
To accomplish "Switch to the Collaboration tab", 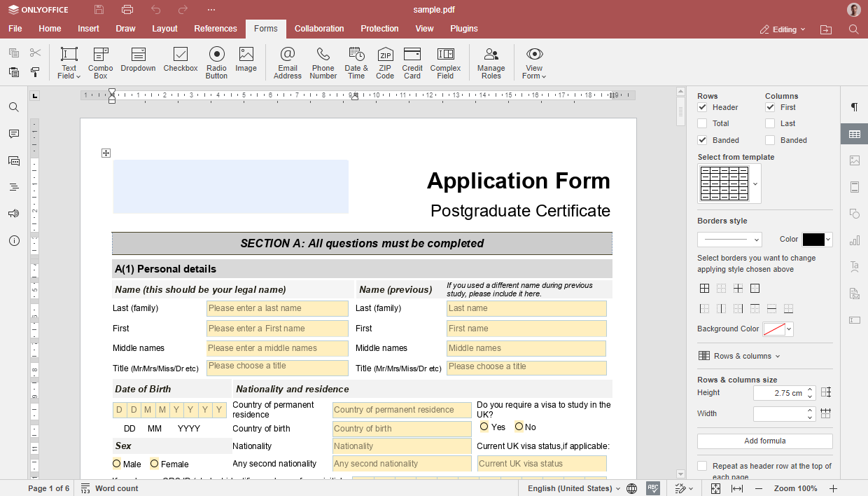I will [x=319, y=29].
